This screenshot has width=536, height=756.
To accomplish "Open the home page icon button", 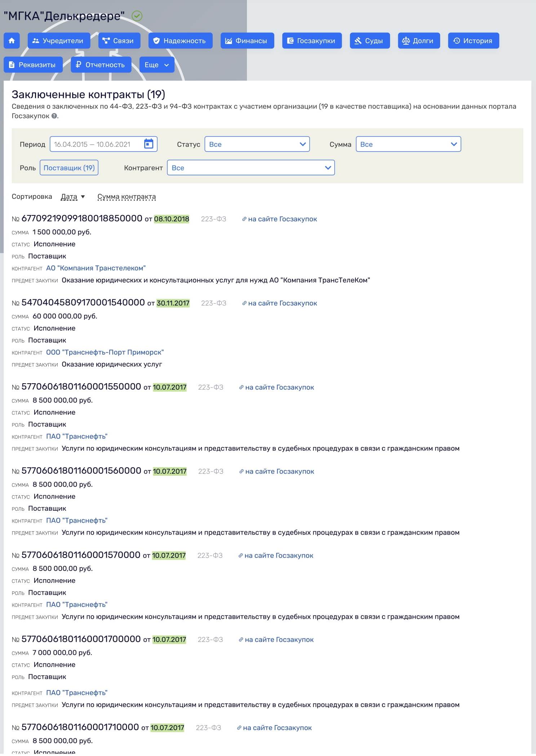I will coord(12,41).
